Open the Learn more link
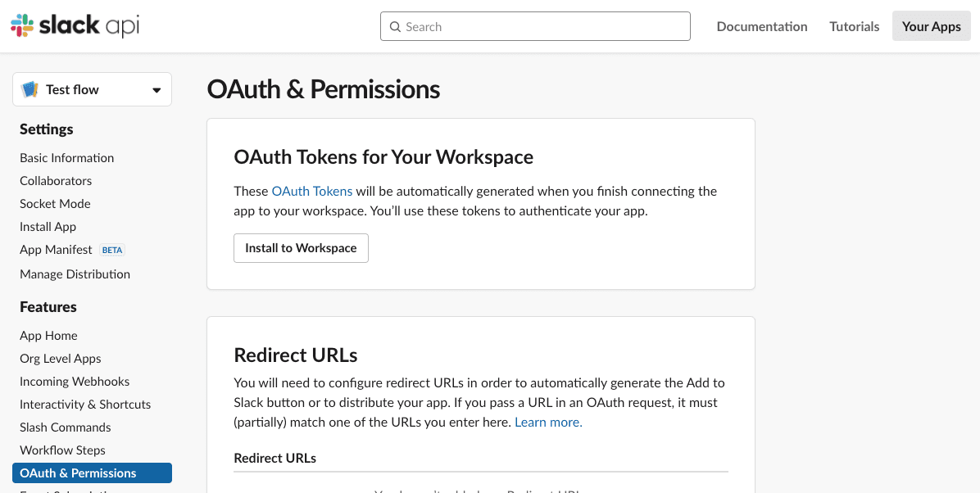This screenshot has height=493, width=980. (x=548, y=422)
